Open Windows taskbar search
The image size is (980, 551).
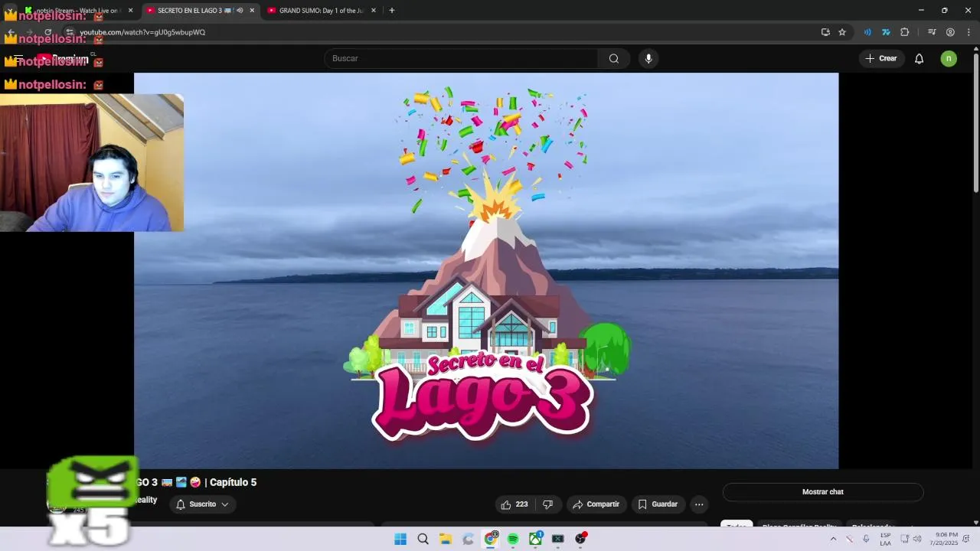coord(423,539)
